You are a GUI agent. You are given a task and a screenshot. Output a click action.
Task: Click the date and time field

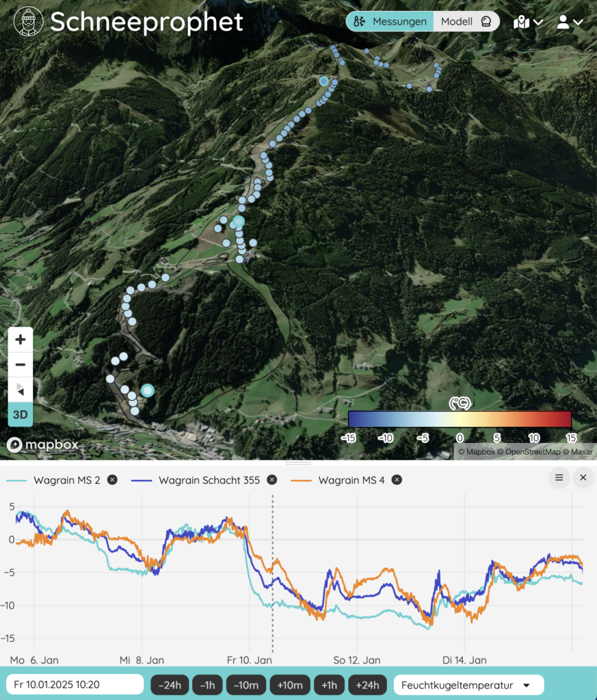[75, 685]
